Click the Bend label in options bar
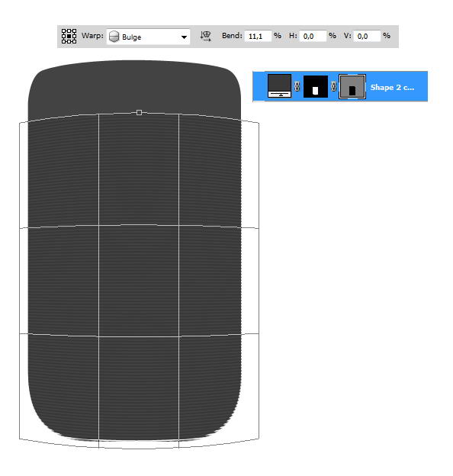Image resolution: width=453 pixels, height=476 pixels. [232, 36]
